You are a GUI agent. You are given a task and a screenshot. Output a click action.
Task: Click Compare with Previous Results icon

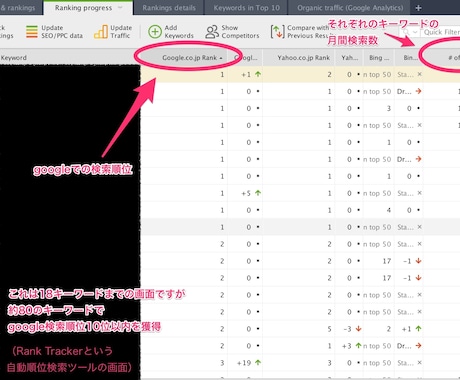278,32
